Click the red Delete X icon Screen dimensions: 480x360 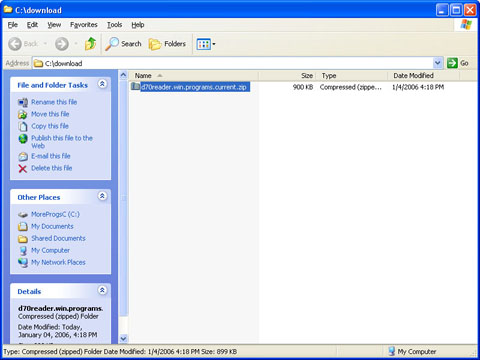tap(23, 169)
